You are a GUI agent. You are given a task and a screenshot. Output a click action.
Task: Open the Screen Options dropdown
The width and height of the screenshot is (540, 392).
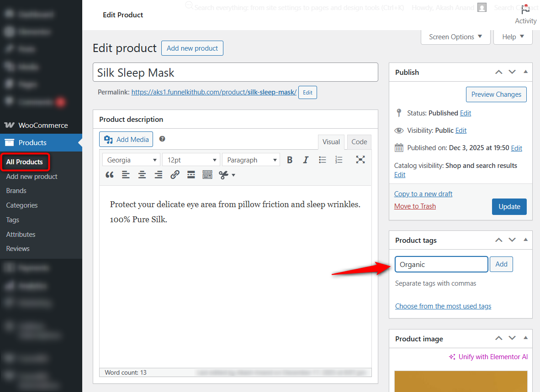[x=455, y=37]
